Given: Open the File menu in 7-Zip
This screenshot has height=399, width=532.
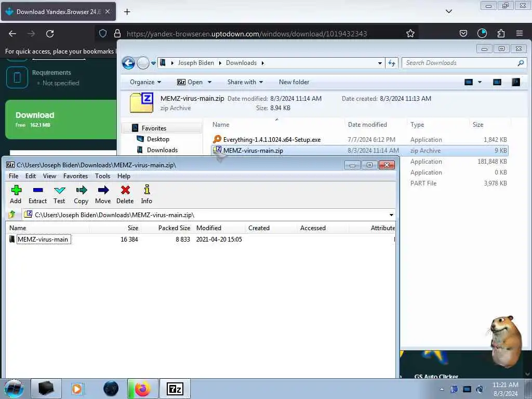Looking at the screenshot, I should [x=14, y=176].
